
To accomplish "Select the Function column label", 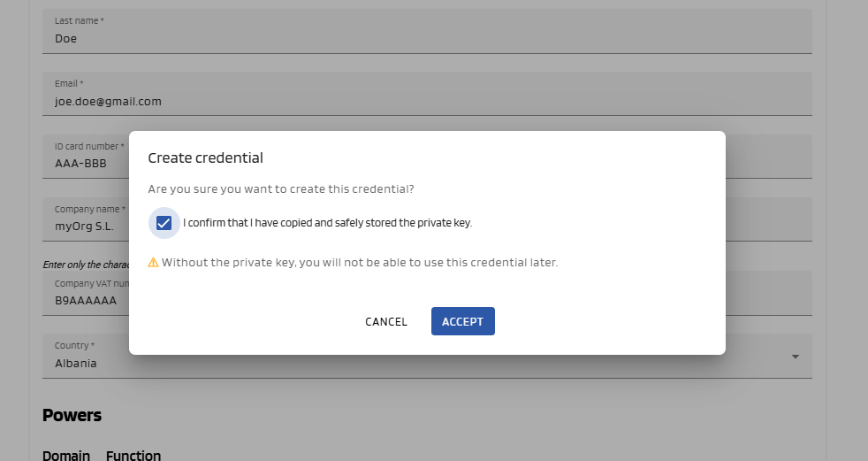I will click(x=133, y=456).
